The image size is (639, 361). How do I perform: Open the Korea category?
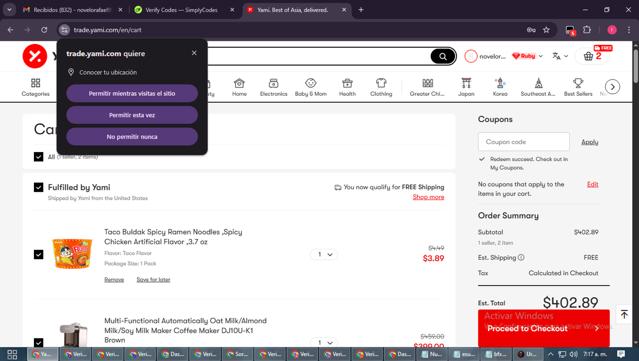pyautogui.click(x=500, y=87)
